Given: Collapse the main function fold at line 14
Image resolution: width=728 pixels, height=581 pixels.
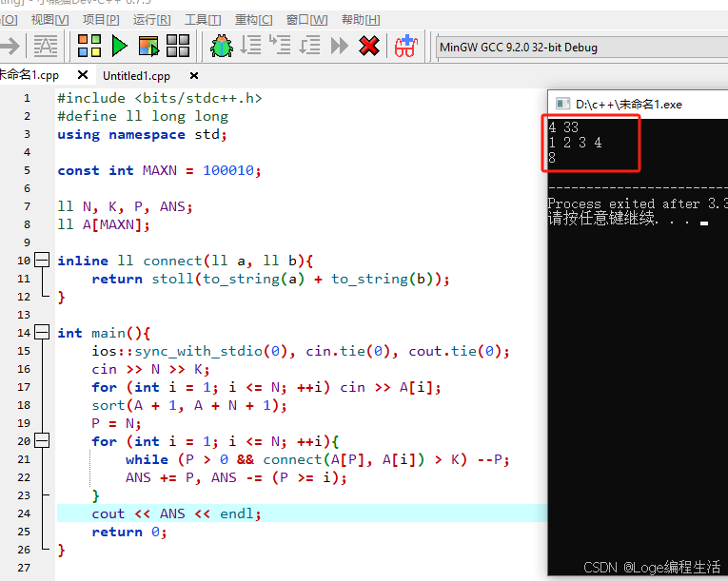Looking at the screenshot, I should [x=42, y=332].
